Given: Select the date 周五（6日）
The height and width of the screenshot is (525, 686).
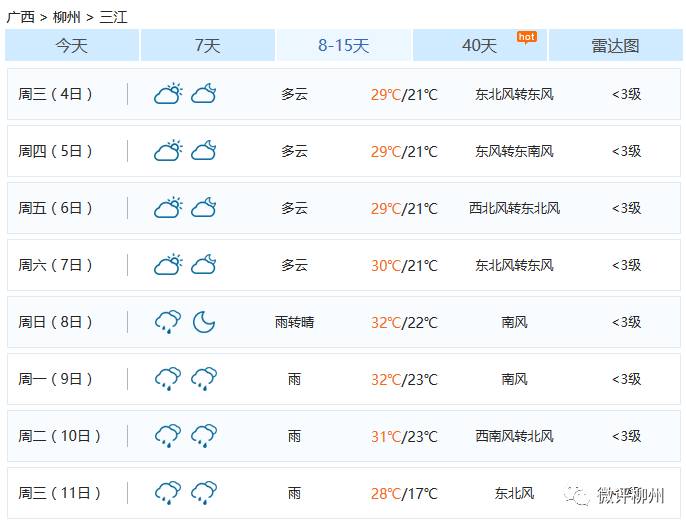Looking at the screenshot, I should (56, 208).
